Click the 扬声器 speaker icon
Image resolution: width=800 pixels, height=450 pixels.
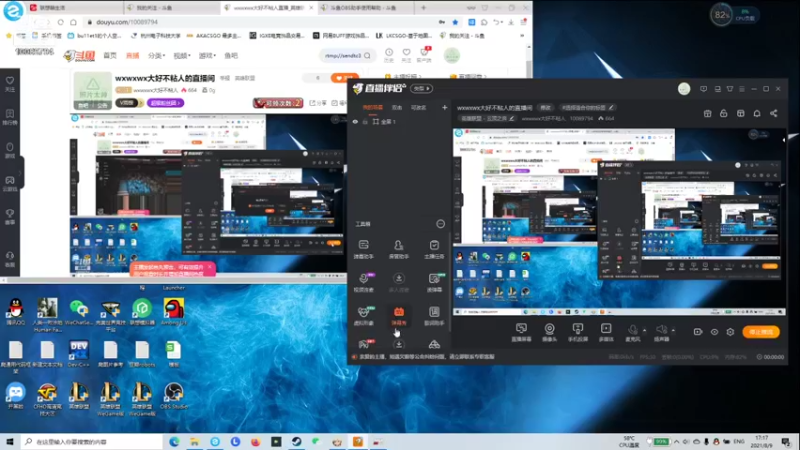(x=661, y=332)
